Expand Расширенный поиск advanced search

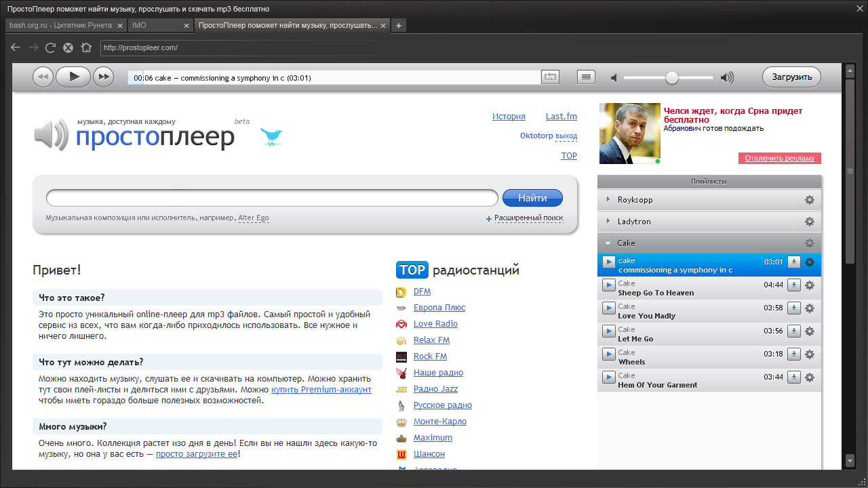tap(528, 218)
